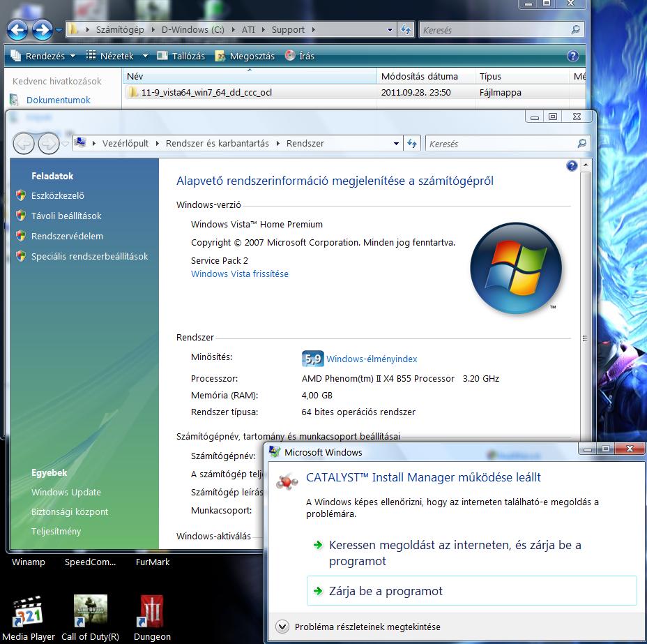Expand Probléma részleteinek megtekintése details
647x644 pixels.
click(x=358, y=627)
